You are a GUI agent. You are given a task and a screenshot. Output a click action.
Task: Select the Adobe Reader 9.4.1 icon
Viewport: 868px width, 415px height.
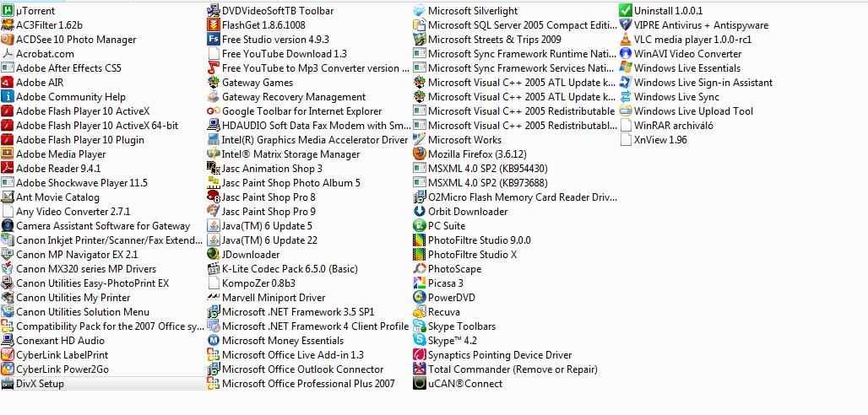click(8, 168)
